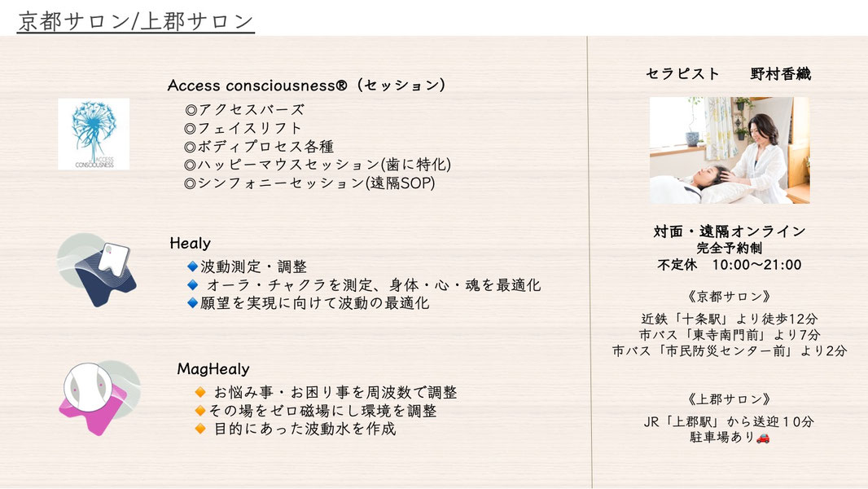The height and width of the screenshot is (489, 868).
Task: Select the シンフォニーセッション(遠隔SOP) item
Action: 310,183
